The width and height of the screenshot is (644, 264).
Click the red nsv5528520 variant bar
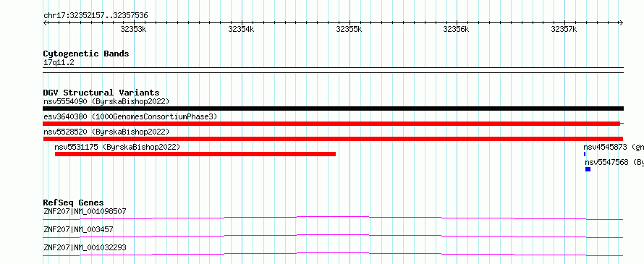click(333, 139)
